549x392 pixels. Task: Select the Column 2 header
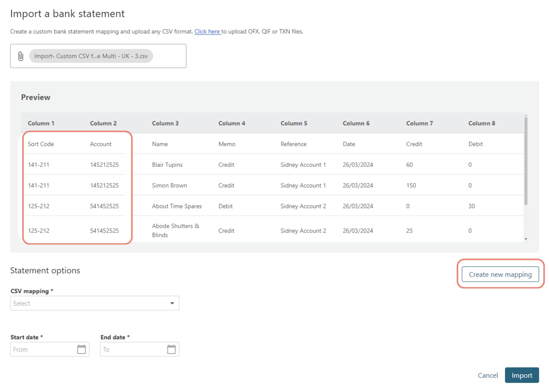coord(103,123)
